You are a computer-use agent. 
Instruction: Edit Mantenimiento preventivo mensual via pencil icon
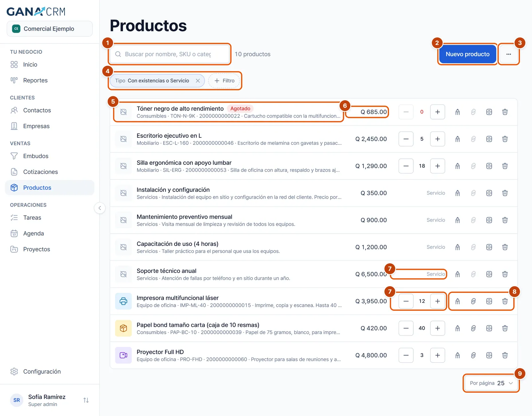(458, 220)
